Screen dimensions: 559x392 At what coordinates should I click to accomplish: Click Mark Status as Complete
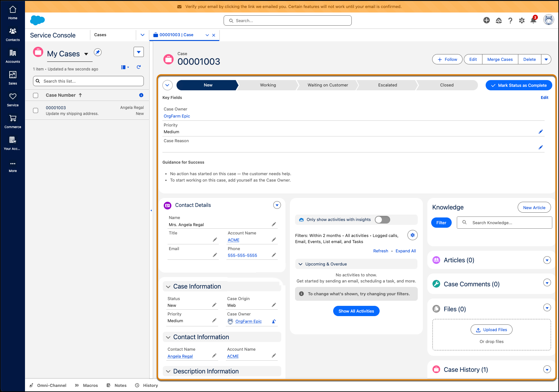click(519, 85)
